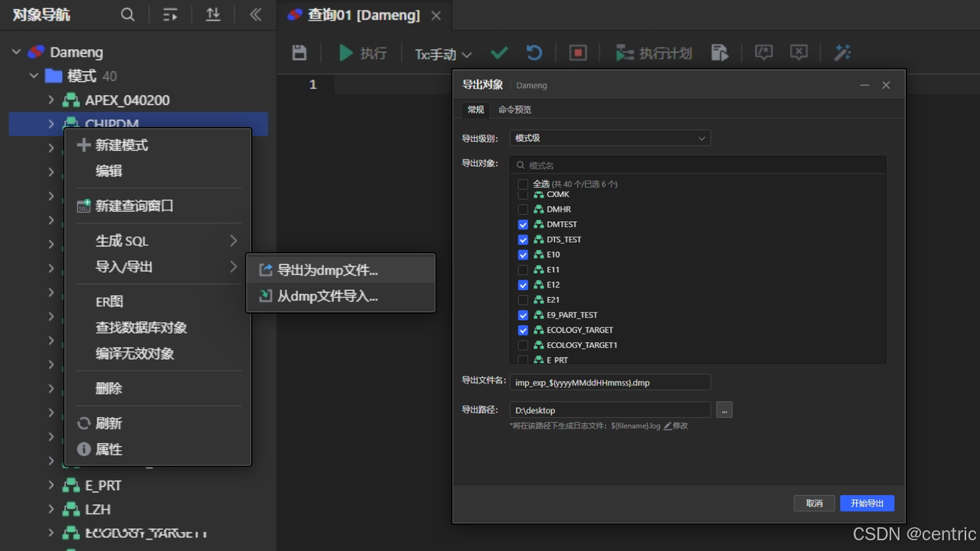The width and height of the screenshot is (980, 551).
Task: Check the DMHR schema checkbox
Action: click(x=523, y=209)
